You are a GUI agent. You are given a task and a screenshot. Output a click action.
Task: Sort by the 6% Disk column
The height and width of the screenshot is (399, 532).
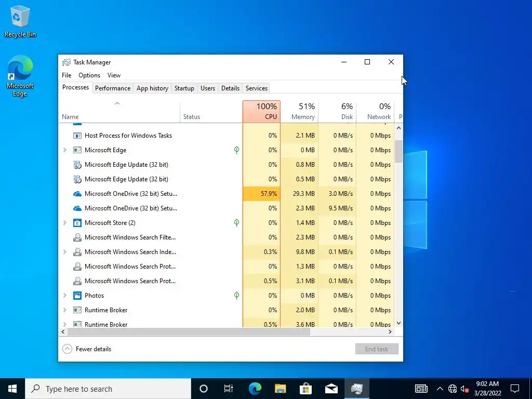pyautogui.click(x=338, y=112)
